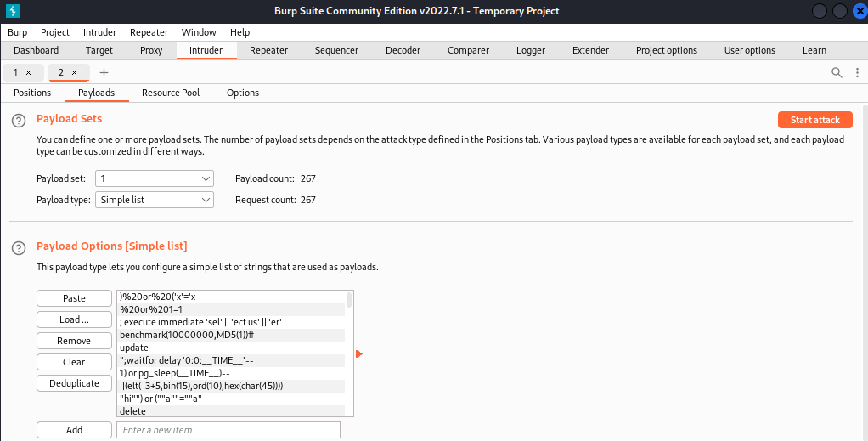This screenshot has height=441, width=868.
Task: Open the Options sub-tab
Action: pos(242,93)
